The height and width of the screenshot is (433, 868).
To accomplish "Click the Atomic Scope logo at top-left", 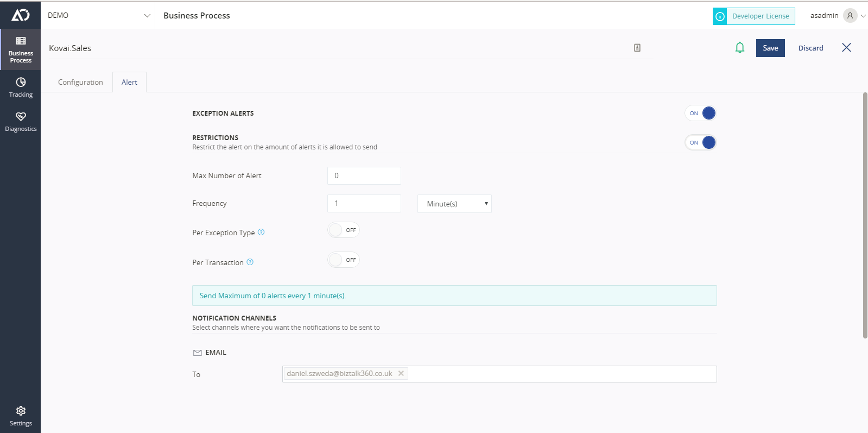I will coord(21,15).
